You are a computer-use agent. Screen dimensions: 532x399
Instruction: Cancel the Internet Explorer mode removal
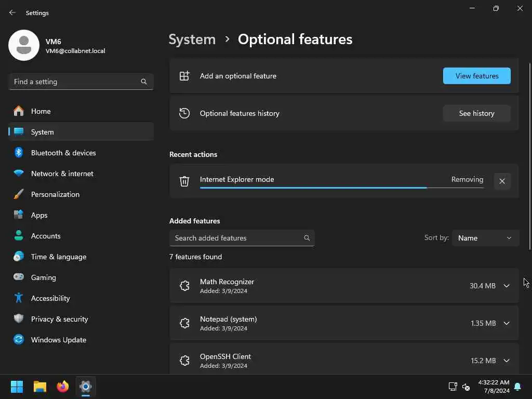(x=502, y=181)
